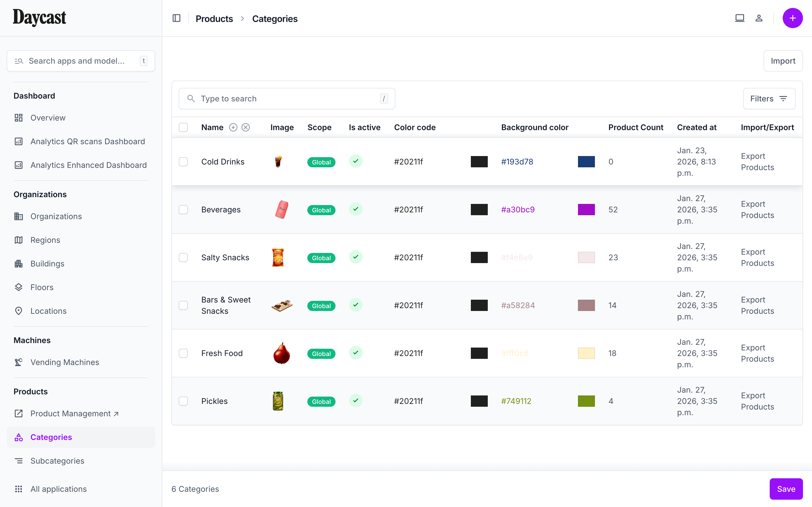Image resolution: width=812 pixels, height=507 pixels.
Task: Click the laptop display icon in header
Action: (740, 18)
